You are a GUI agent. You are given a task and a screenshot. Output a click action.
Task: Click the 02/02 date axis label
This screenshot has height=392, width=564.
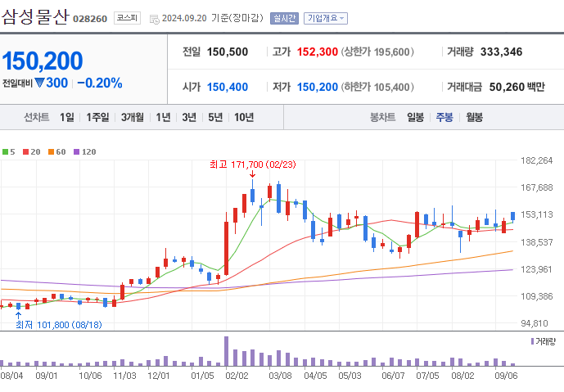(x=237, y=376)
